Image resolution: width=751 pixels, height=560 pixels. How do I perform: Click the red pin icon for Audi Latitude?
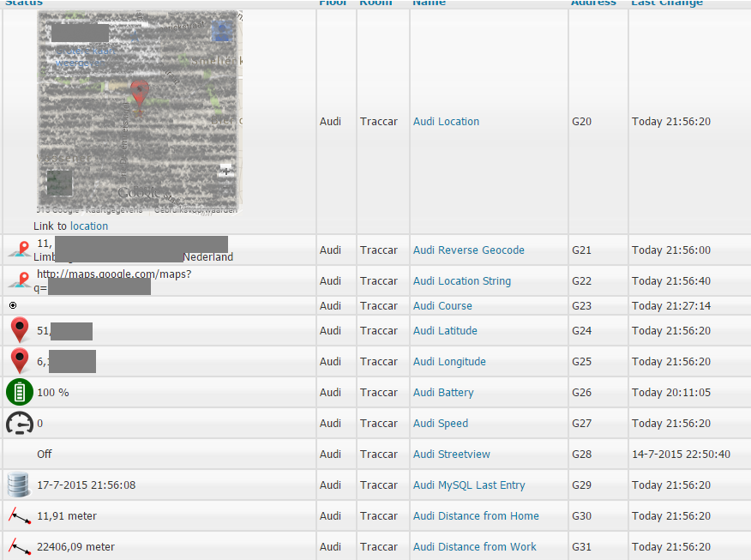[x=20, y=330]
